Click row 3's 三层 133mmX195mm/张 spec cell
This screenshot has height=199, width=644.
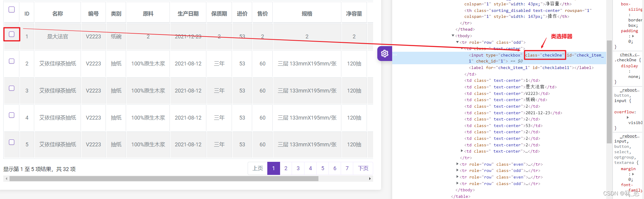[x=307, y=90]
